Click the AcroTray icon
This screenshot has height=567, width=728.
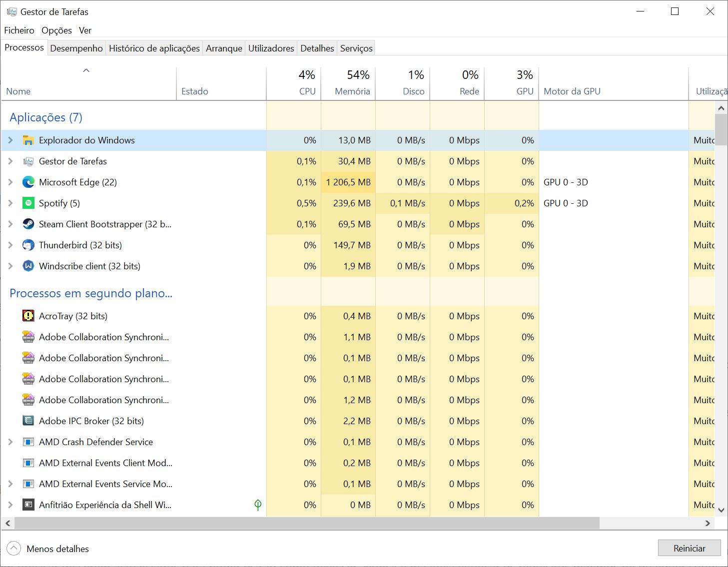tap(28, 316)
